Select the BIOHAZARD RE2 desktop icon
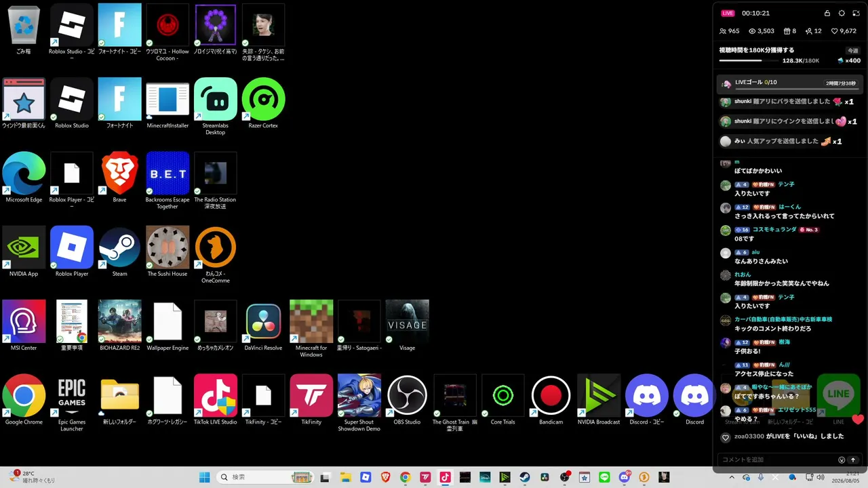 pyautogui.click(x=119, y=326)
